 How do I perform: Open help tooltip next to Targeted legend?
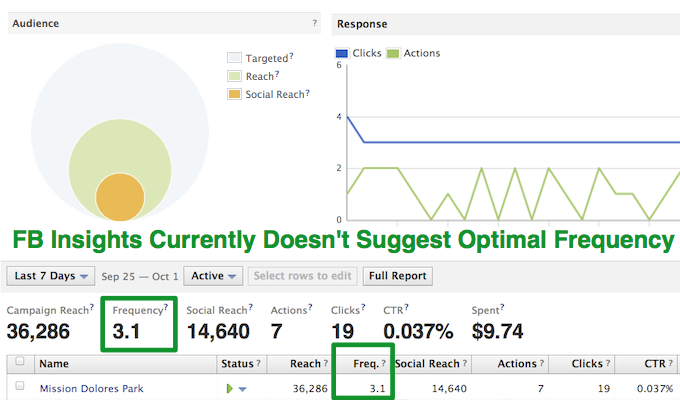coord(290,58)
